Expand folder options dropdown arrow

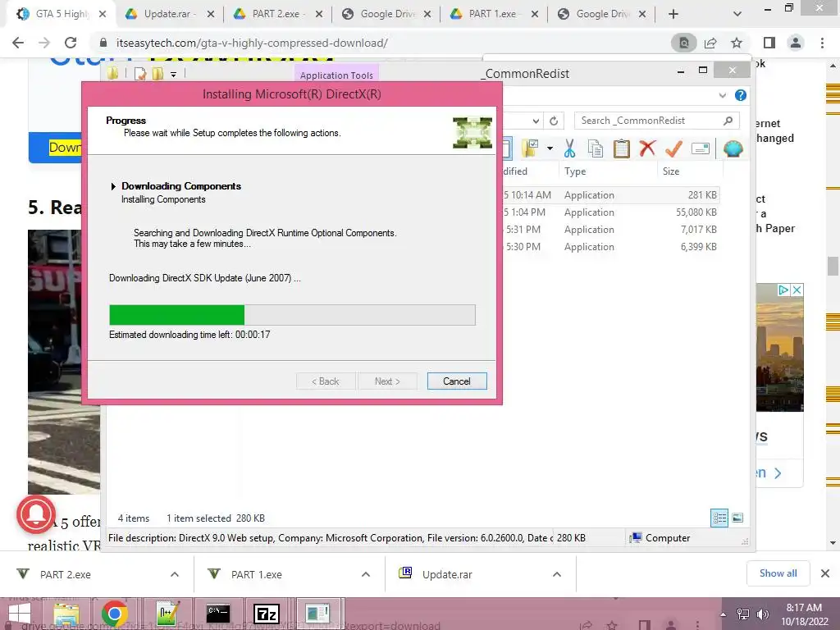tap(550, 148)
